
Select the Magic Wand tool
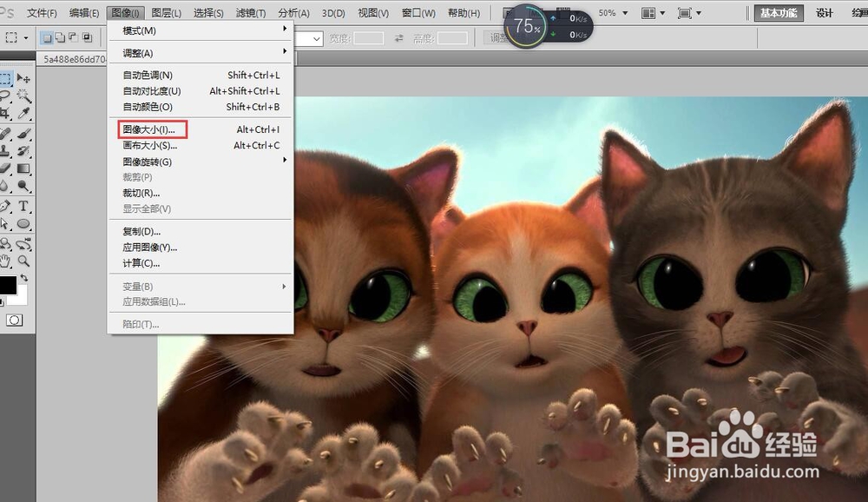[x=23, y=96]
